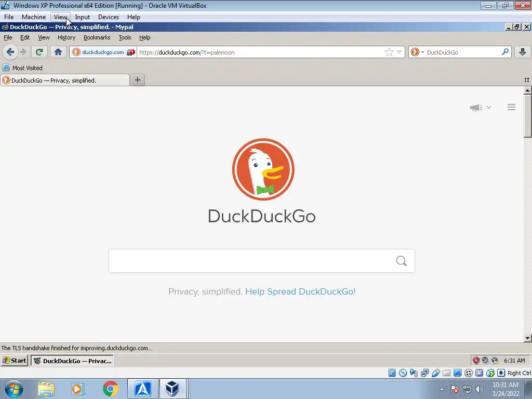The image size is (532, 399).
Task: Click the page scrollbar up arrow
Action: [x=527, y=90]
